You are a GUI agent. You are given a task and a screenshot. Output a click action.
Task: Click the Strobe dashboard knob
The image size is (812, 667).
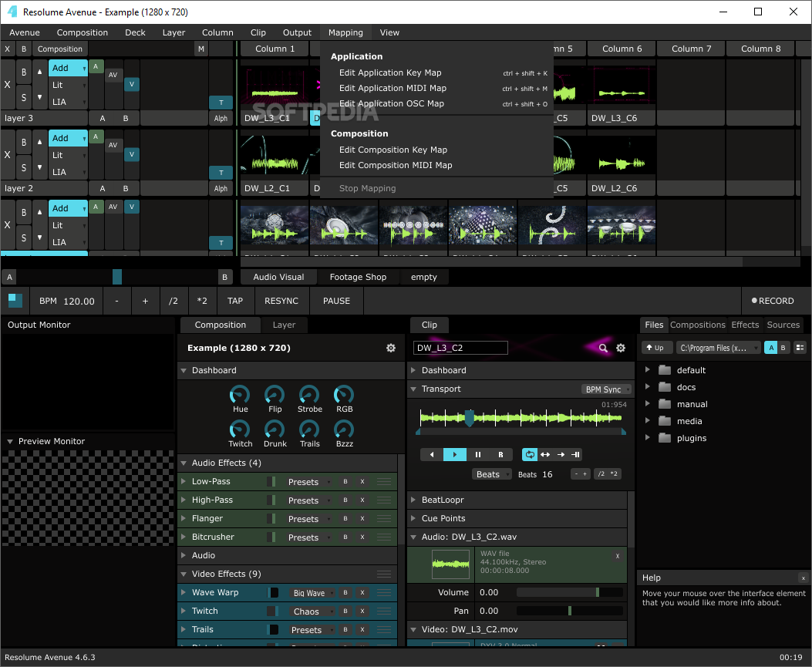pyautogui.click(x=309, y=395)
